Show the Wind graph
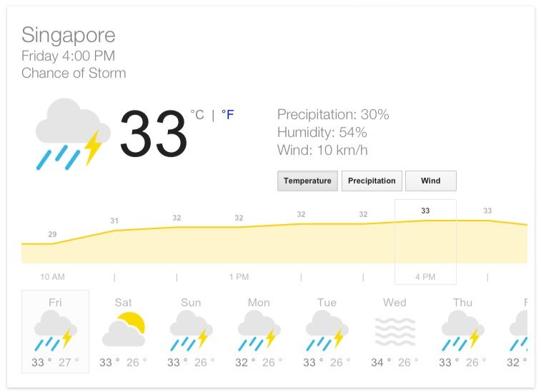541x392 pixels. (x=431, y=181)
